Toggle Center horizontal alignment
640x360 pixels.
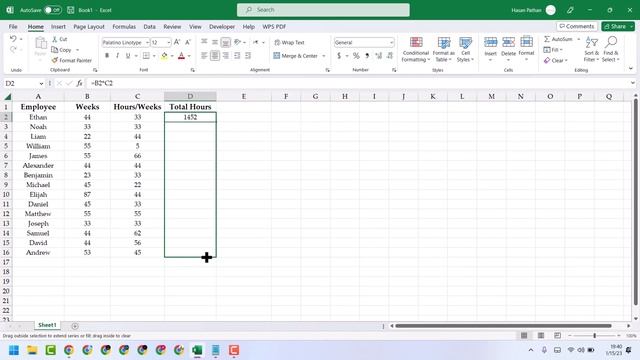click(x=215, y=56)
